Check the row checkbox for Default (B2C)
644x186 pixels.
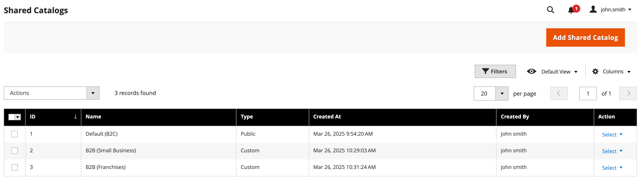(x=14, y=134)
